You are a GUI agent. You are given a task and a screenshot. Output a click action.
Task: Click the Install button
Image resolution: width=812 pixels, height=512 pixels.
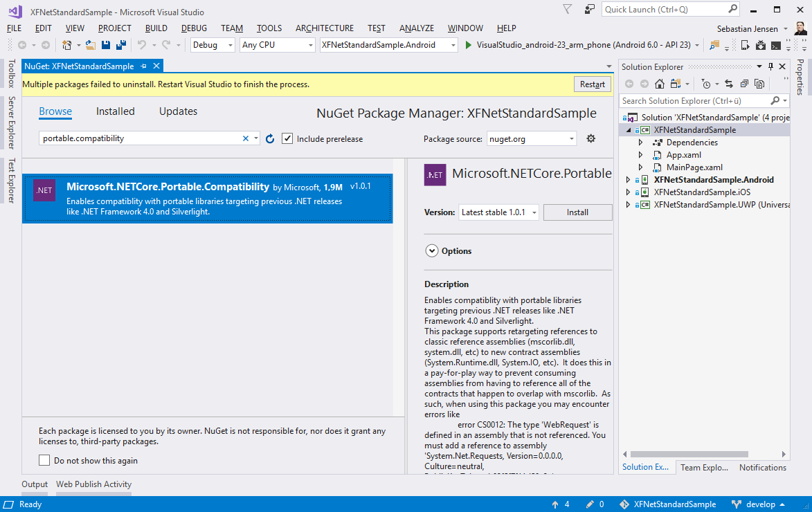pos(577,212)
